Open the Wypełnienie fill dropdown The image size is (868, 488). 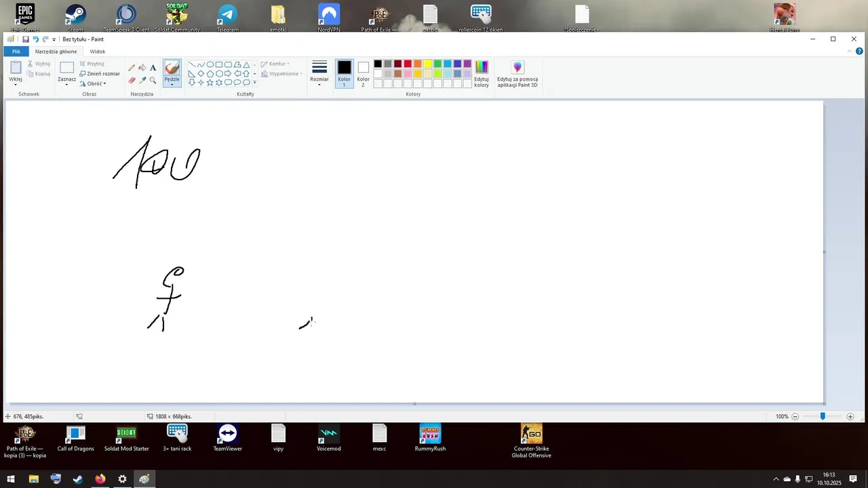point(281,73)
